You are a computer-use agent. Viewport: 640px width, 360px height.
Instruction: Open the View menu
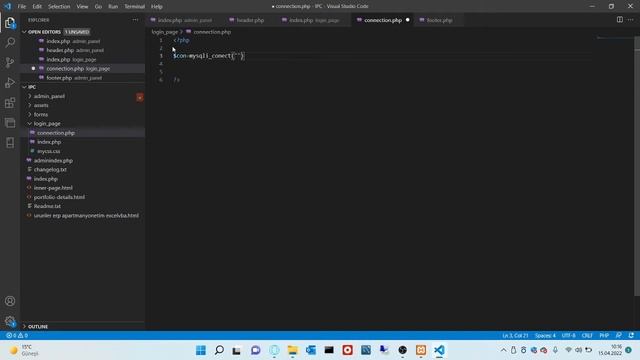coord(82,7)
